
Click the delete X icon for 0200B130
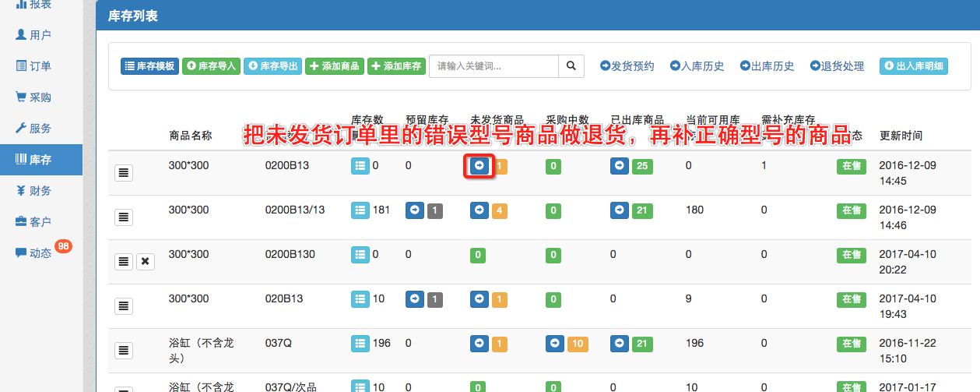coord(145,262)
